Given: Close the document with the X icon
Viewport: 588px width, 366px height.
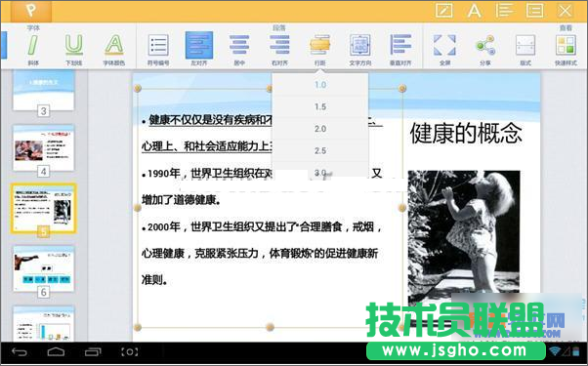Looking at the screenshot, I should point(566,11).
